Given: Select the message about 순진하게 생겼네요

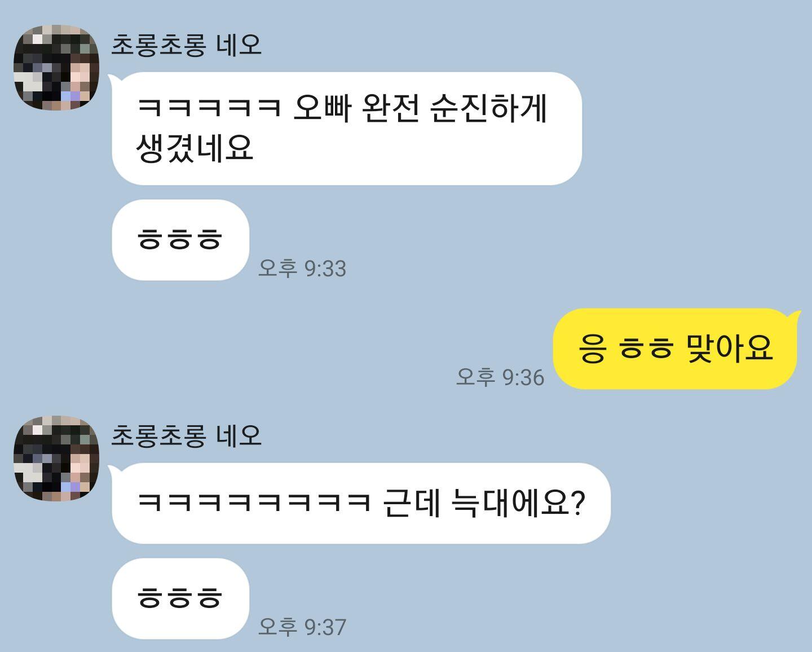Looking at the screenshot, I should tap(347, 128).
